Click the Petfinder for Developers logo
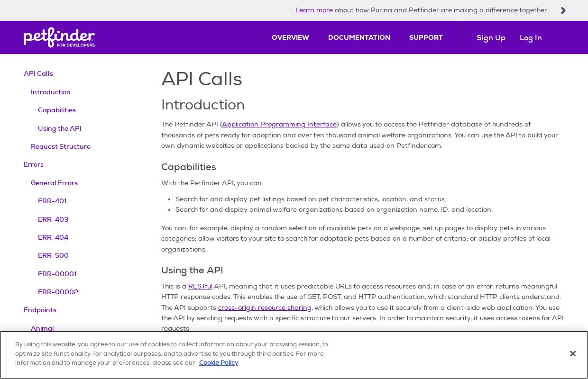 pos(59,37)
